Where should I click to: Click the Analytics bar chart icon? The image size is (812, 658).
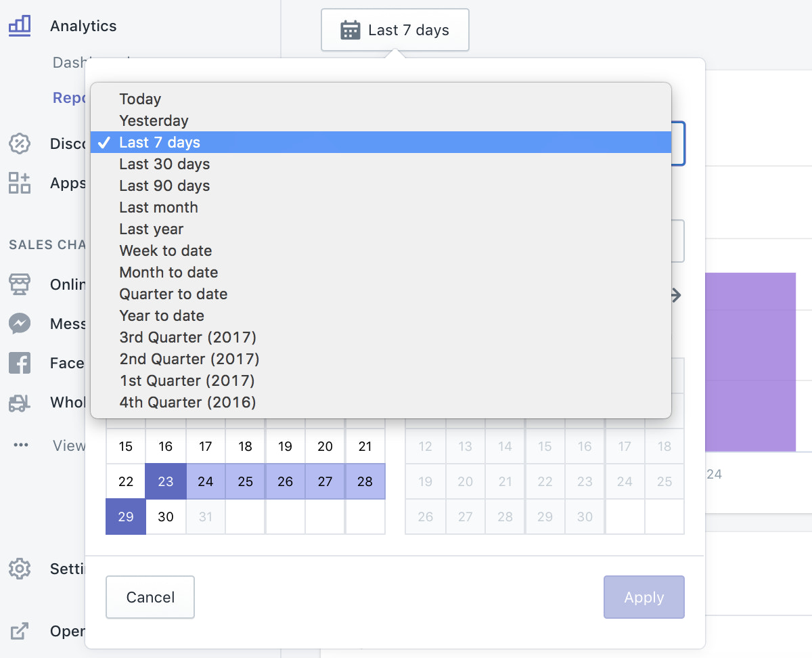[x=20, y=26]
